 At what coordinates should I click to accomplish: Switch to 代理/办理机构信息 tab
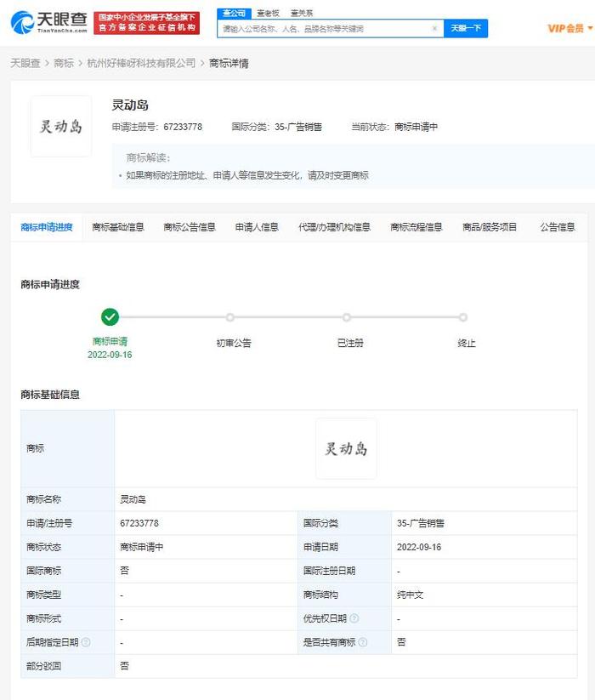tap(335, 227)
